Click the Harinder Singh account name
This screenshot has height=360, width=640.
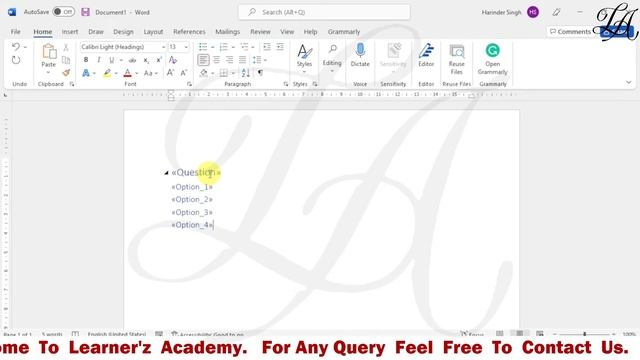point(501,12)
